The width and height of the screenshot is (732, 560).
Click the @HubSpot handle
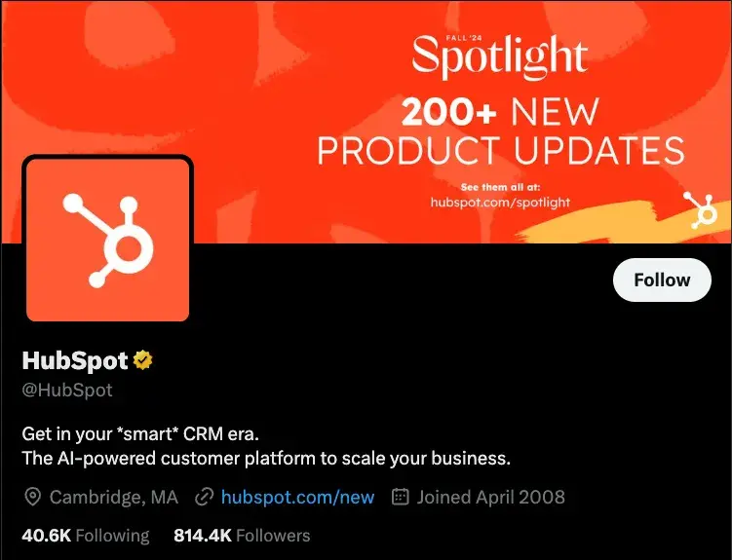pos(67,390)
